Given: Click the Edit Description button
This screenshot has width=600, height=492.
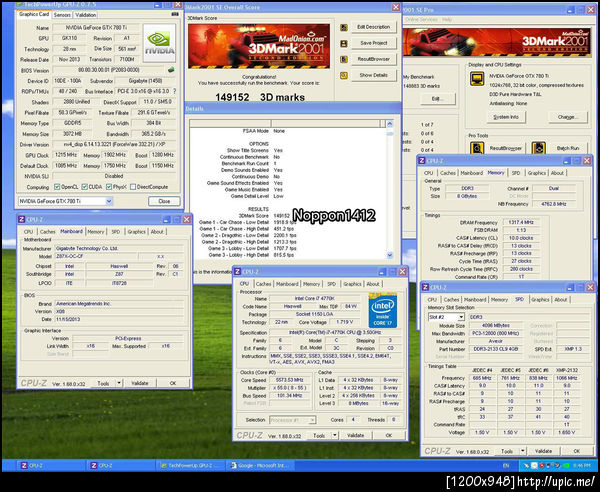Looking at the screenshot, I should [372, 26].
